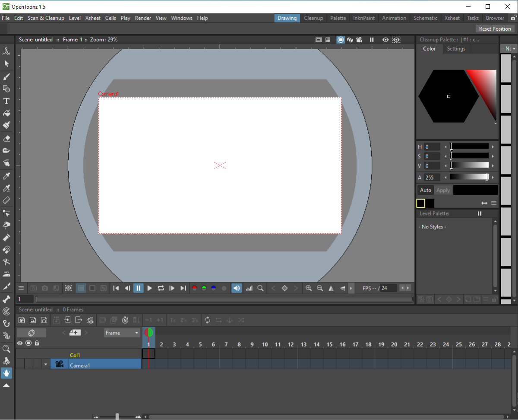Viewport: 518px width, 420px height.
Task: Select the Geometric shape tool
Action: (6, 89)
